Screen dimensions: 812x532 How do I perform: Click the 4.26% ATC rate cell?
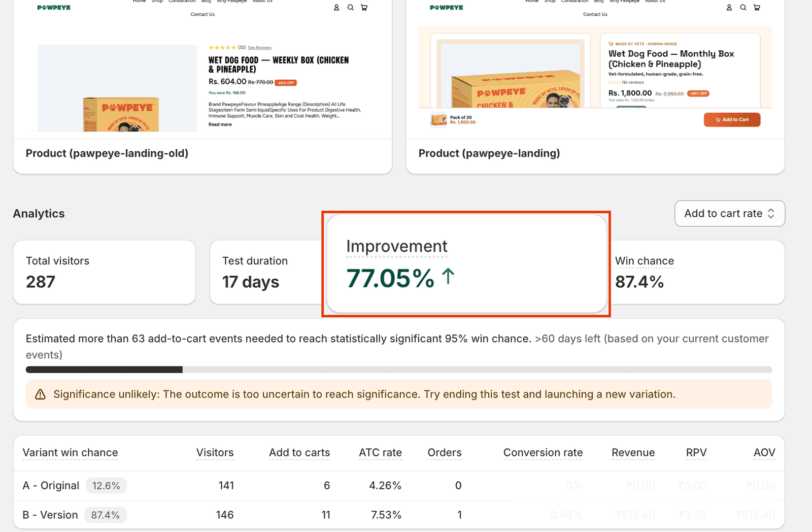[385, 486]
